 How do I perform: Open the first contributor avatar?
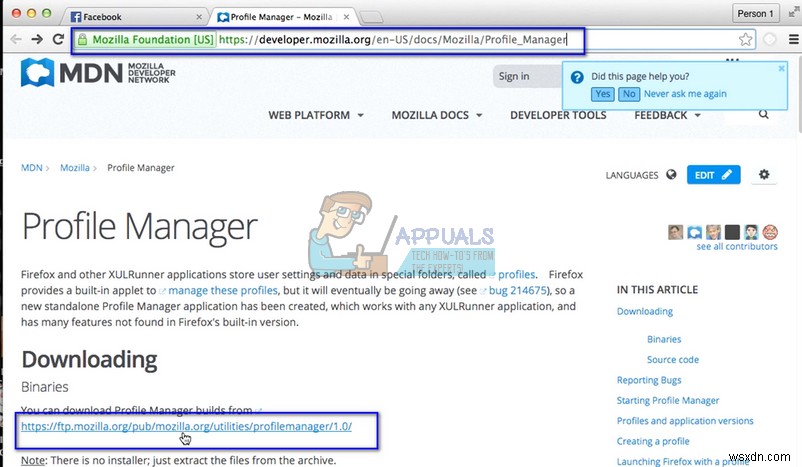675,232
